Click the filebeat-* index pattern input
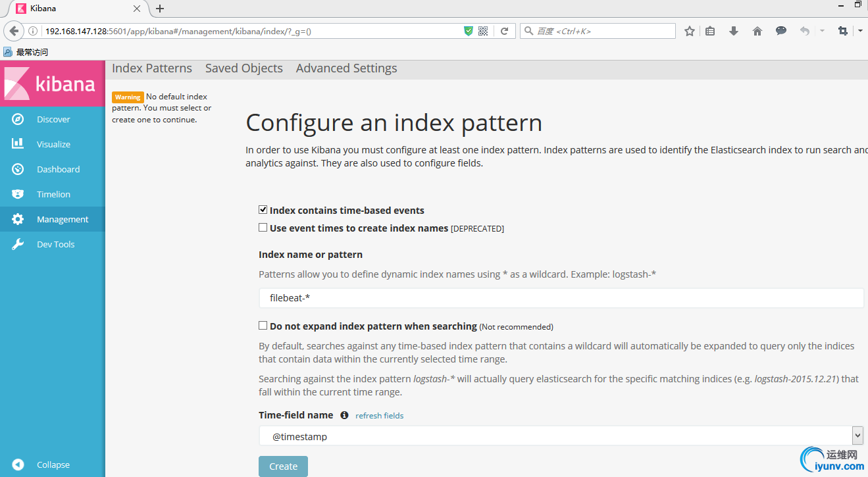Image resolution: width=868 pixels, height=477 pixels. 561,298
